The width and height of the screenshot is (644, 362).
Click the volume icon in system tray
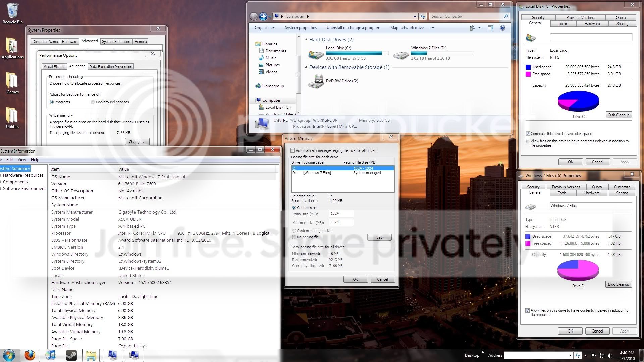pyautogui.click(x=610, y=356)
